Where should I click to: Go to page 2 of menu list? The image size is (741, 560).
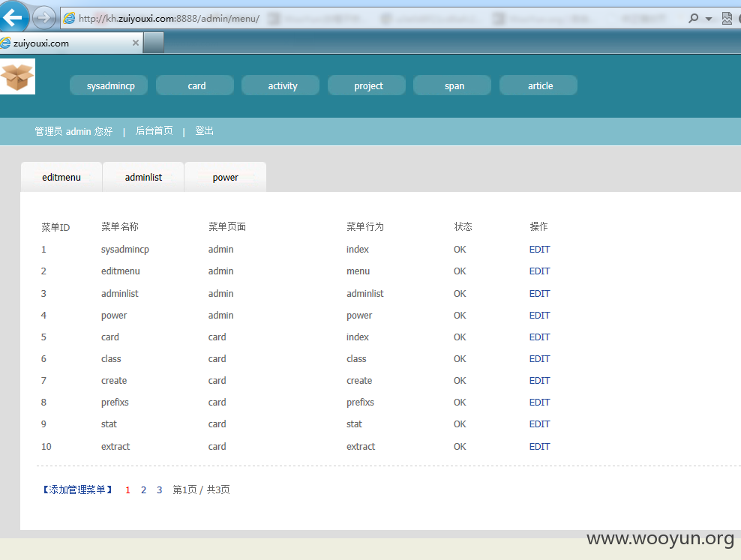coord(144,490)
